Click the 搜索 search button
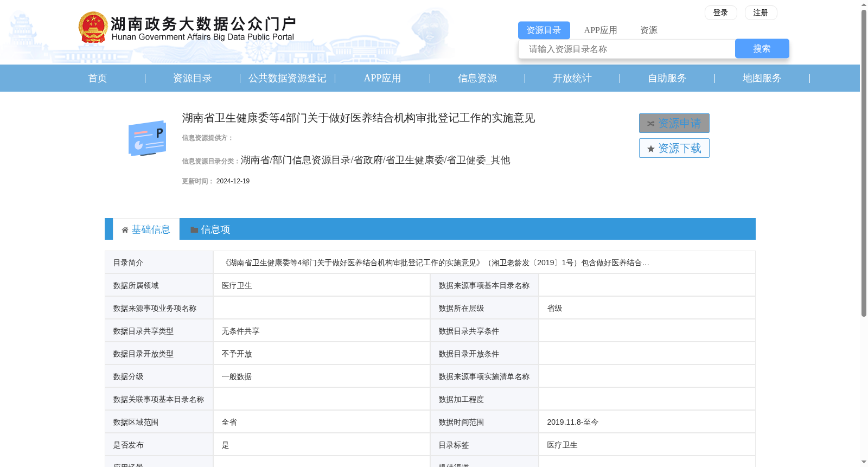 coord(762,49)
